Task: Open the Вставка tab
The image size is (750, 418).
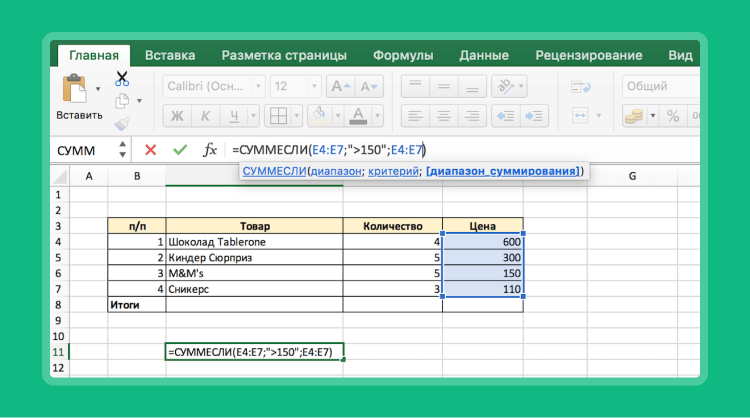Action: pyautogui.click(x=170, y=55)
